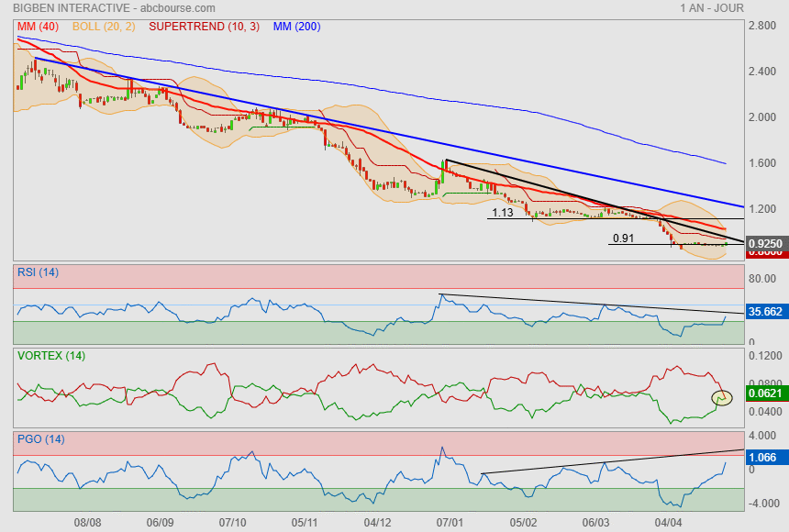This screenshot has height=532, width=789.
Task: Select the MM (200) legend label
Action: point(296,27)
